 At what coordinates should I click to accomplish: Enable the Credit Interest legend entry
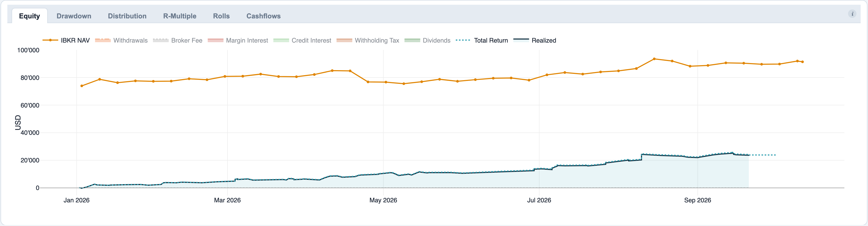click(x=302, y=40)
